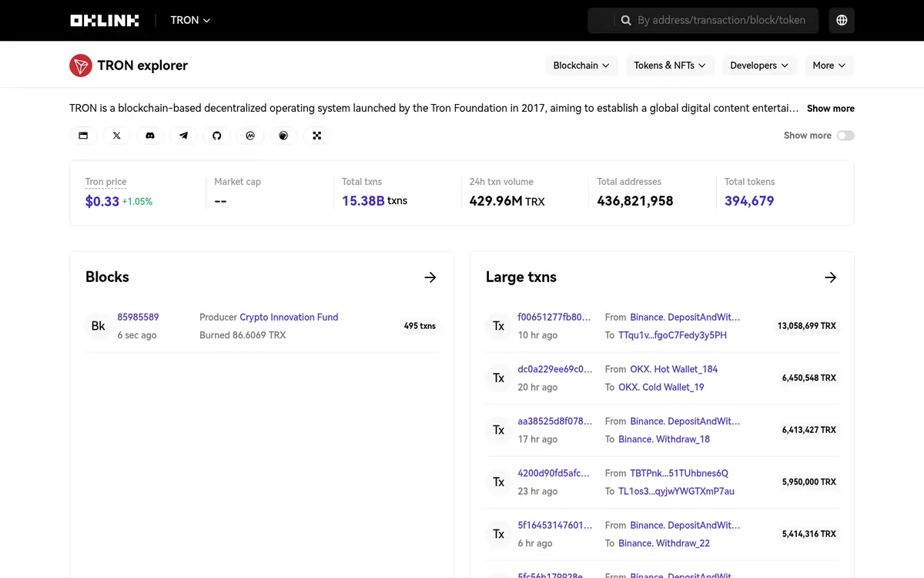Click Tx icon of aa38525d8f078 transaction
924x578 pixels.
pyautogui.click(x=499, y=430)
